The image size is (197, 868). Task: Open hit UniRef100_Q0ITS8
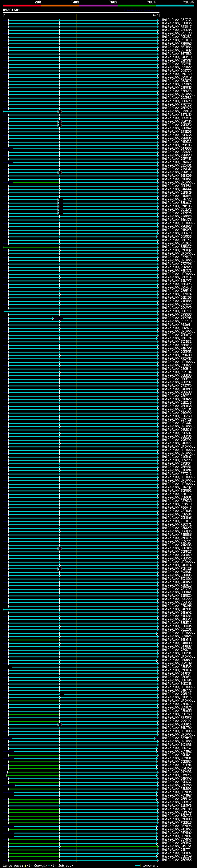(x=177, y=33)
